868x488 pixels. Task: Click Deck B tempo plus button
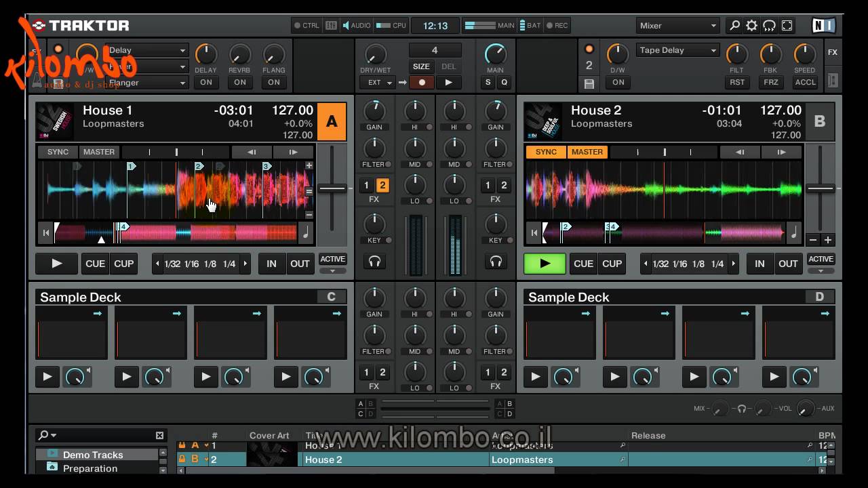click(827, 240)
